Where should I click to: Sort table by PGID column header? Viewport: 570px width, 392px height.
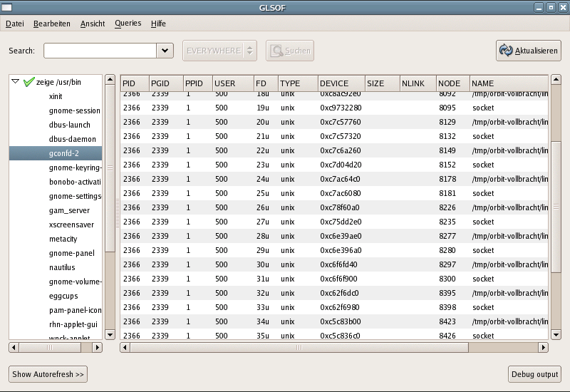(166, 83)
